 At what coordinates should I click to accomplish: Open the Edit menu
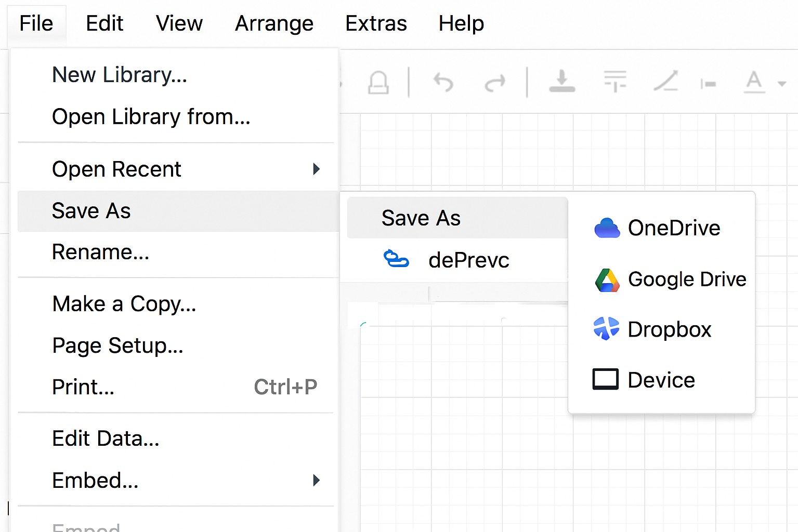coord(104,23)
